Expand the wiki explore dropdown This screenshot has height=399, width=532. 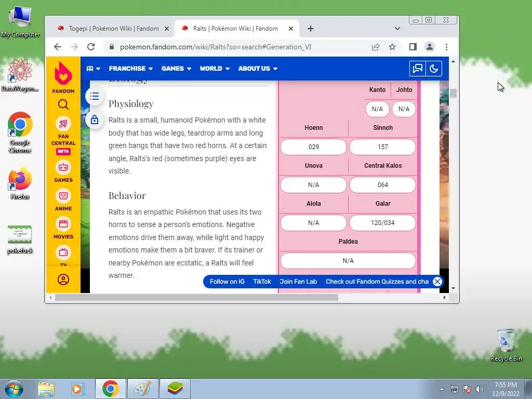tap(94, 69)
